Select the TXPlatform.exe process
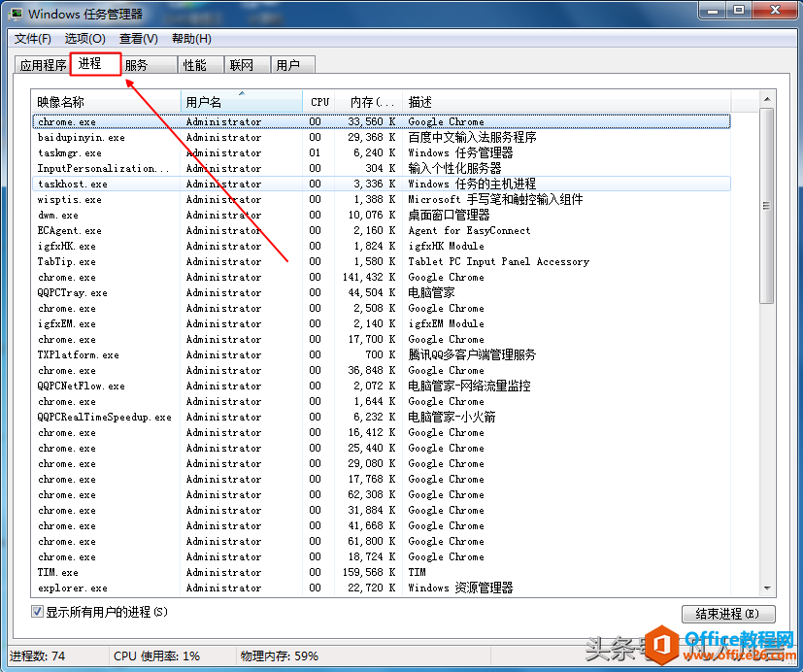 381,354
